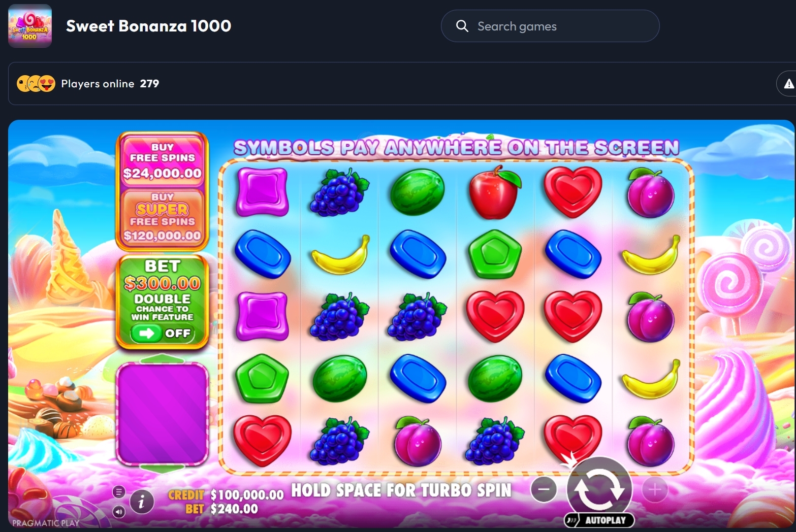Mute sound with the speaker icon
Screen dimensions: 796x532
pyautogui.click(x=119, y=512)
